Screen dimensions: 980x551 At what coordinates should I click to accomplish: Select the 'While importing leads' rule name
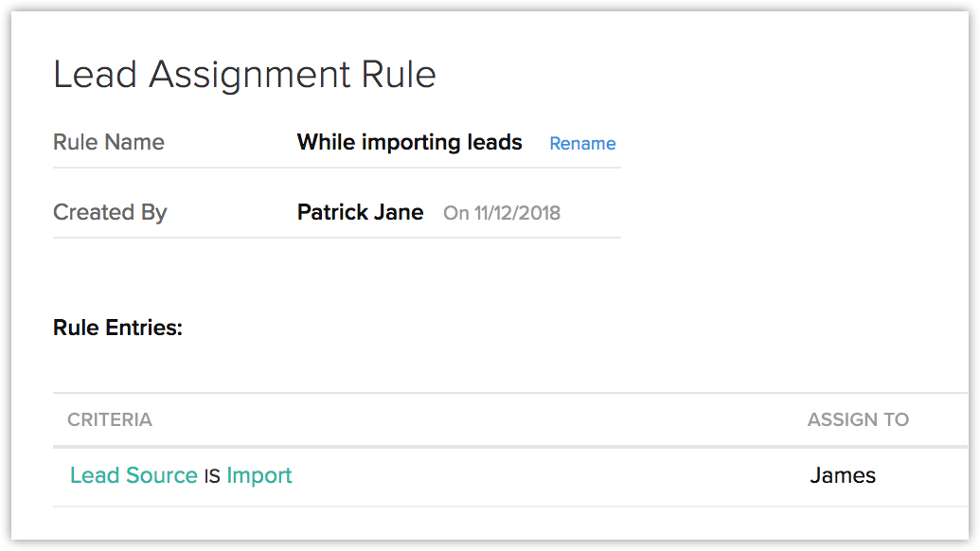click(x=409, y=143)
